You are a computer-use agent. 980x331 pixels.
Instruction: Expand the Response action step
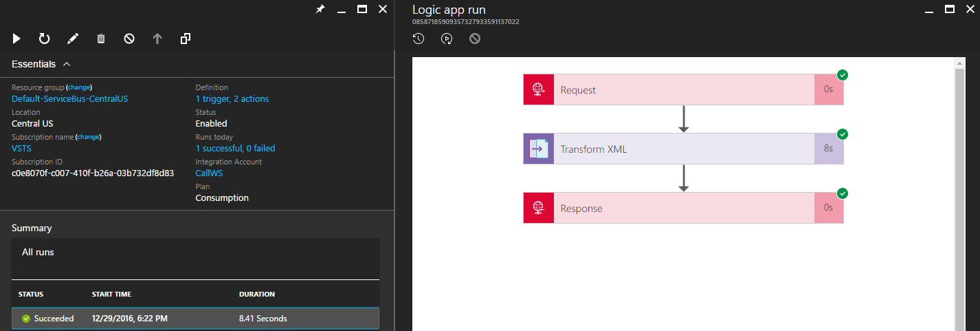coord(683,208)
